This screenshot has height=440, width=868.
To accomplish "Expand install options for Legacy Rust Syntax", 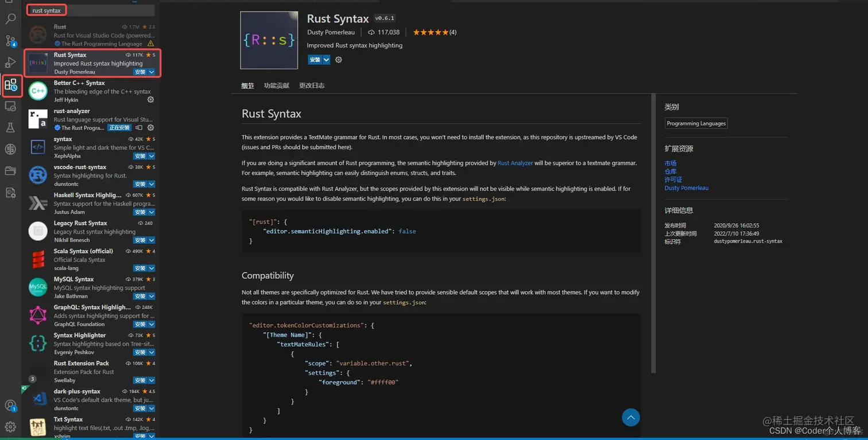I will click(152, 240).
